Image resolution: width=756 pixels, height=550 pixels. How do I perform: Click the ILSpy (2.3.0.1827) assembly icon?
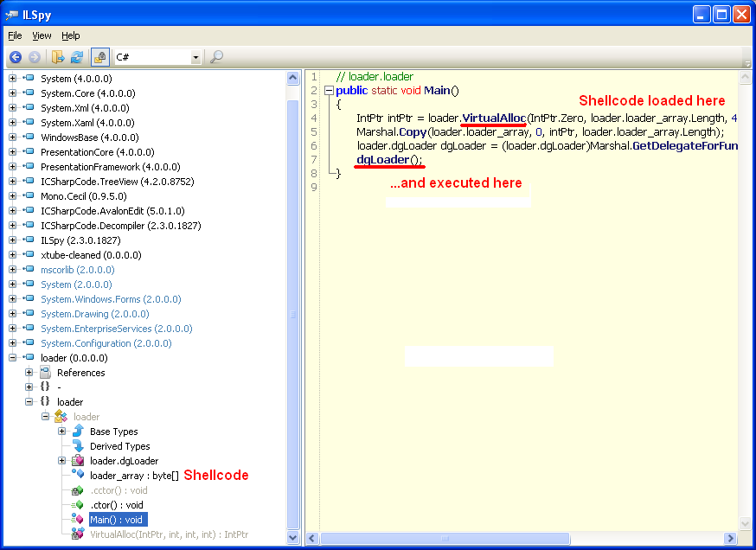29,240
